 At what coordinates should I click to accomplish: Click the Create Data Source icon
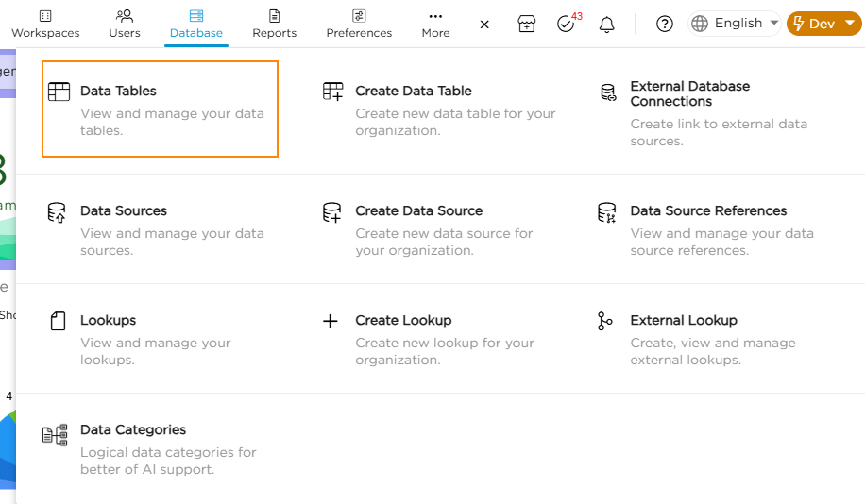331,211
